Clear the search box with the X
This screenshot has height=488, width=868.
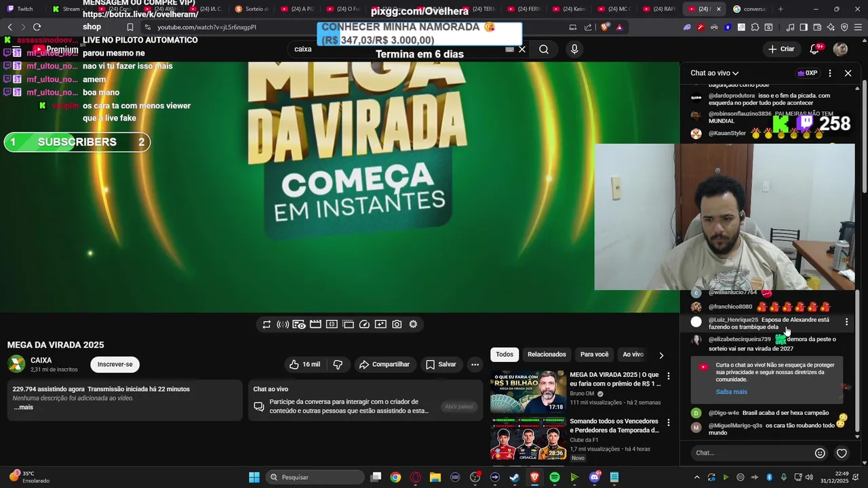522,49
